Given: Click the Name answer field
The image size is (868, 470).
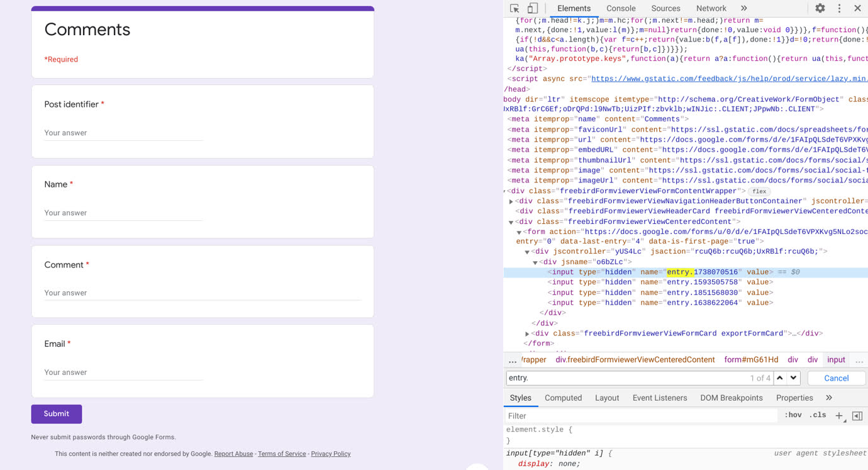Looking at the screenshot, I should coord(123,213).
